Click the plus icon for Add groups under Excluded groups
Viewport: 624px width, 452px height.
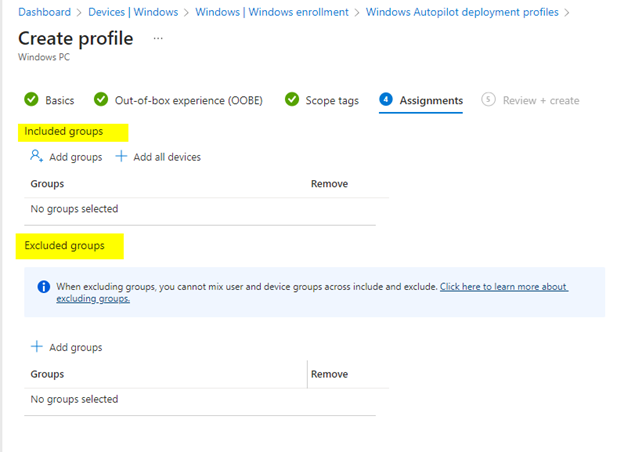click(x=37, y=347)
